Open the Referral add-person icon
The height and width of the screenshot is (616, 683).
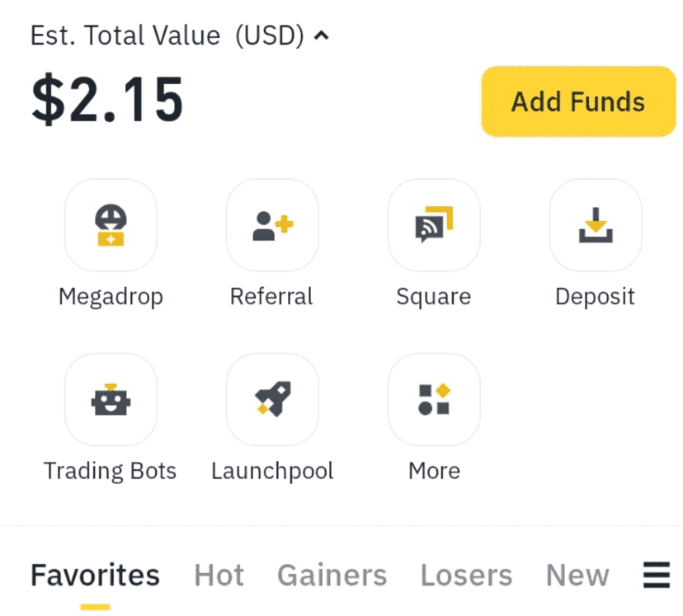pyautogui.click(x=272, y=224)
